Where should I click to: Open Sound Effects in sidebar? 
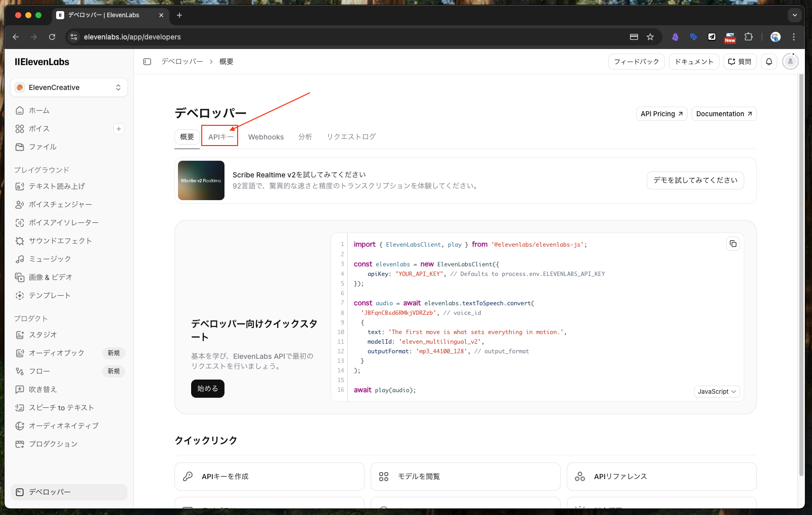(x=60, y=241)
